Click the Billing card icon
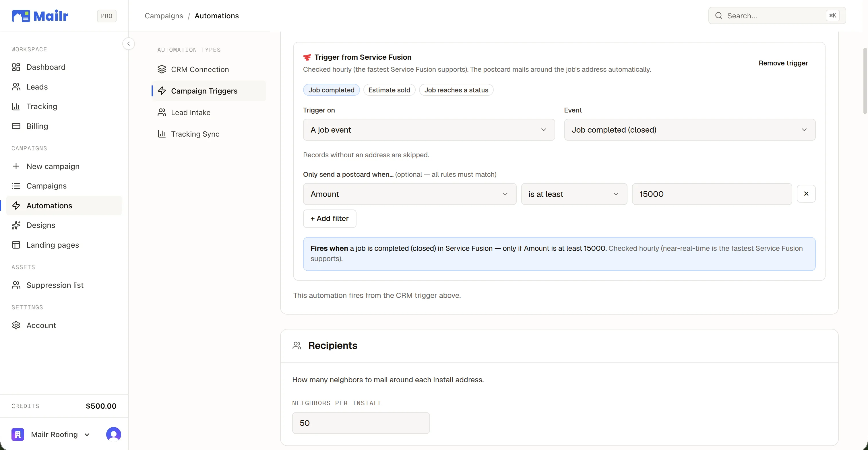The width and height of the screenshot is (868, 450). pyautogui.click(x=16, y=126)
